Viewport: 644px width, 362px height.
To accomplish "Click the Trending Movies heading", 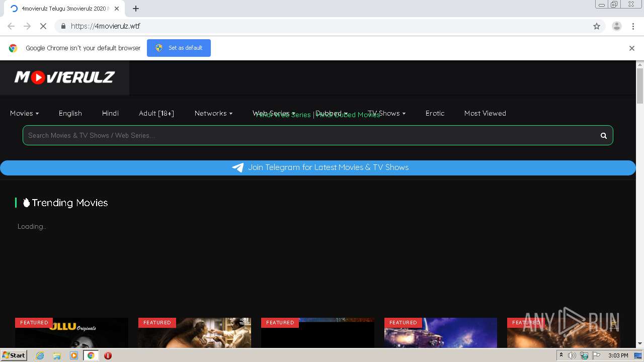I will pyautogui.click(x=65, y=203).
